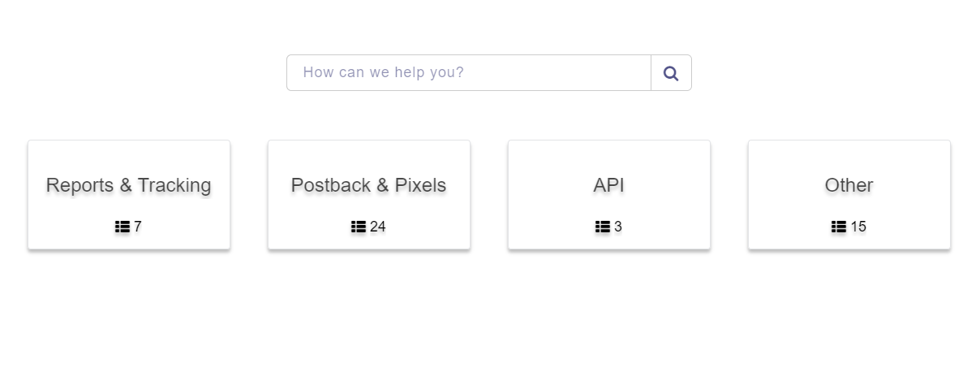Screen dimensions: 980x372
Task: Select the article count 7 on Reports & Tracking
Action: point(138,227)
